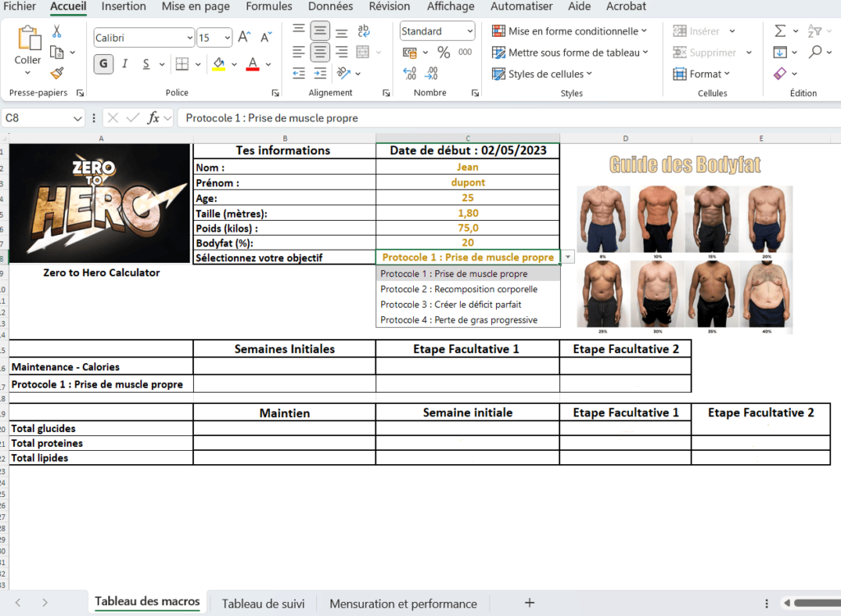Apply red font color A
Image resolution: width=841 pixels, height=616 pixels.
[253, 64]
